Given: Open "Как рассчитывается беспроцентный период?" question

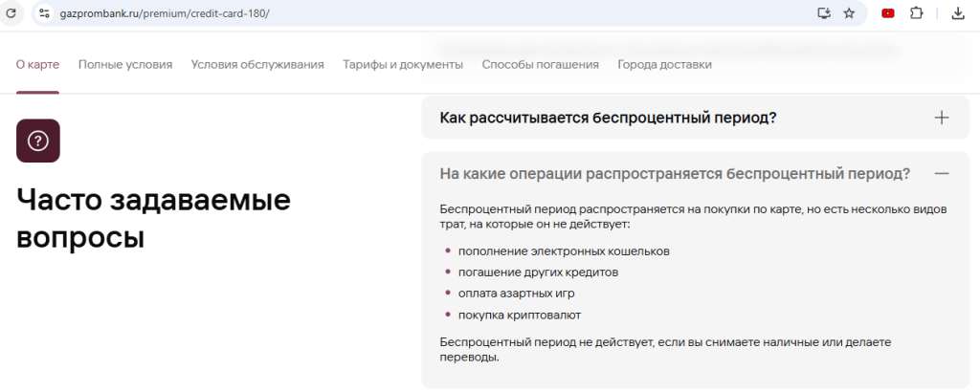Looking at the screenshot, I should (x=695, y=118).
